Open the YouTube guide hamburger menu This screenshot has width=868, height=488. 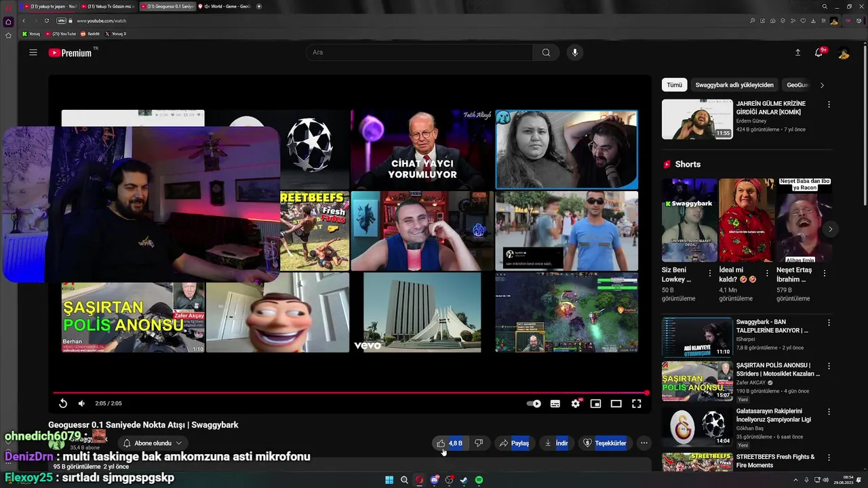(x=33, y=53)
